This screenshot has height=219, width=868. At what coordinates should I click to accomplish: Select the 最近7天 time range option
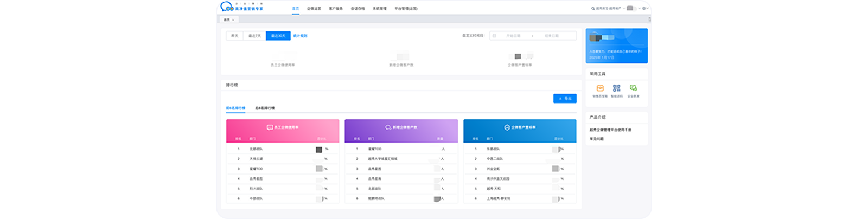(x=254, y=36)
